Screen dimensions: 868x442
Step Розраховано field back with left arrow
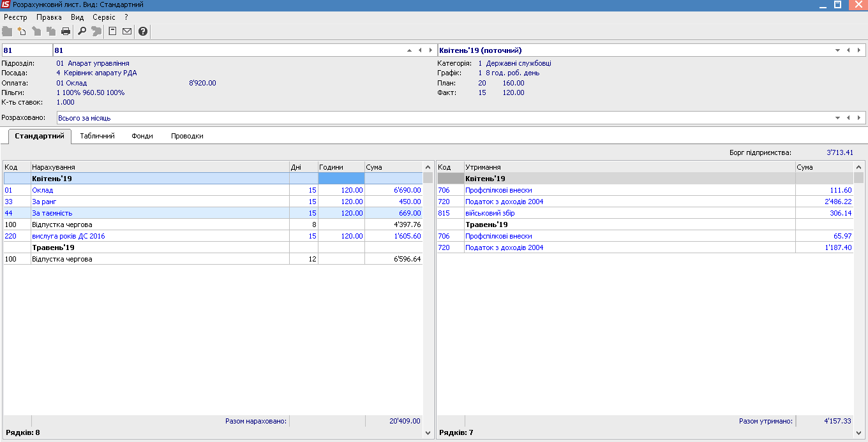pos(848,118)
